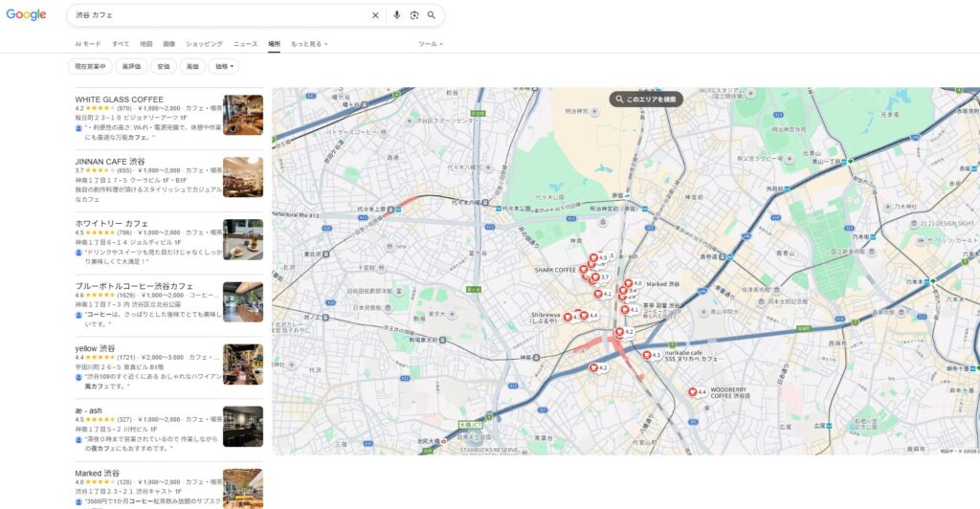This screenshot has width=980, height=509.
Task: Open the ツール dropdown
Action: tap(430, 44)
